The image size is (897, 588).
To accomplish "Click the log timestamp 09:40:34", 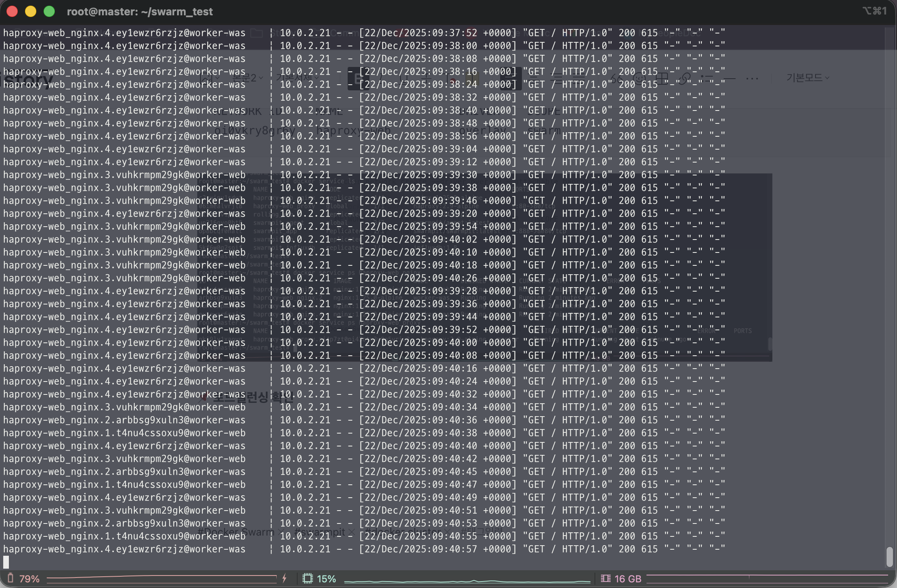I will click(455, 407).
